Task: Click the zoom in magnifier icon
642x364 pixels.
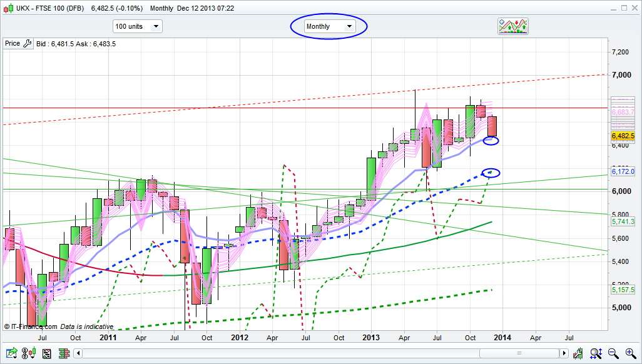Action: click(630, 354)
